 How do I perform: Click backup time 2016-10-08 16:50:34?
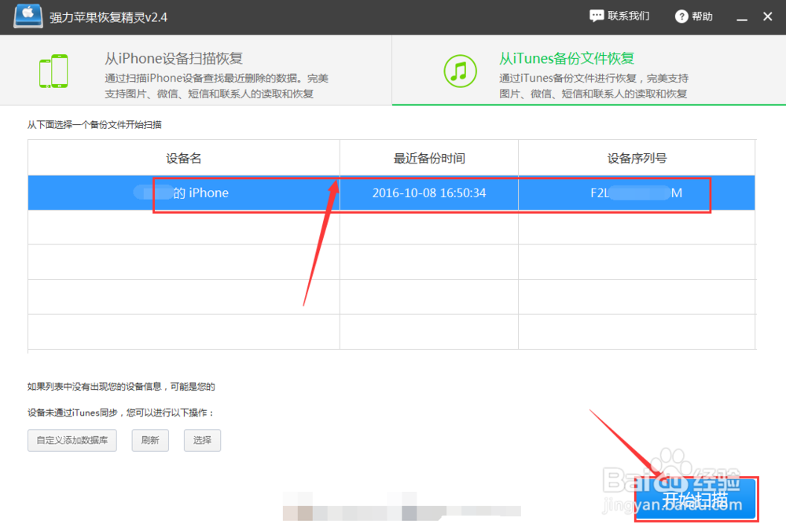click(429, 193)
